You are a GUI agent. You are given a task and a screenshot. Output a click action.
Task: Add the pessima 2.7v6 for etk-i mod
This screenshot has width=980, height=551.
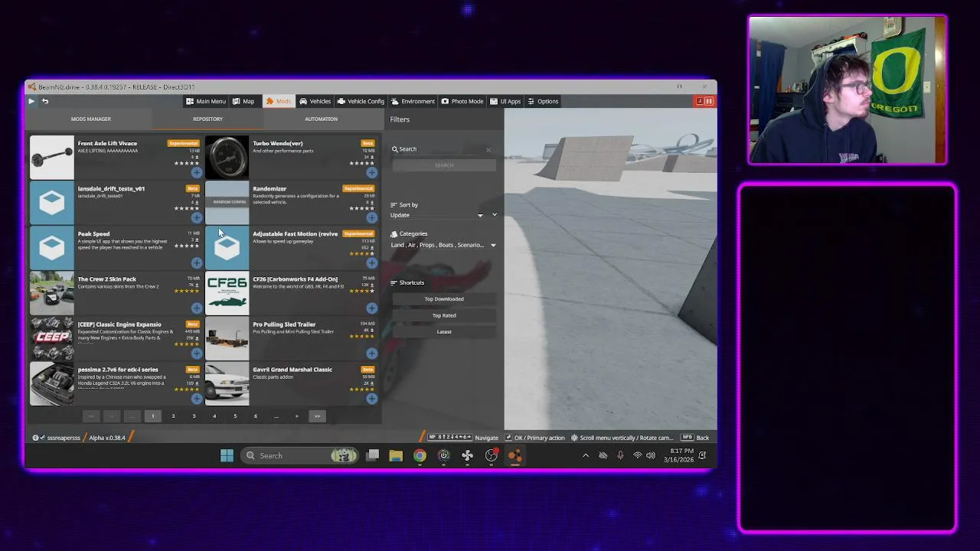coord(197,398)
